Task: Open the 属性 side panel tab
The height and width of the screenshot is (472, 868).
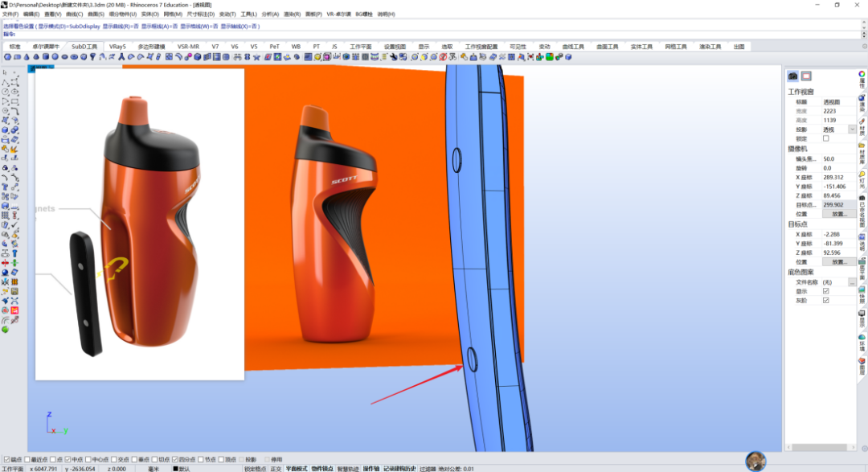Action: coord(862,80)
